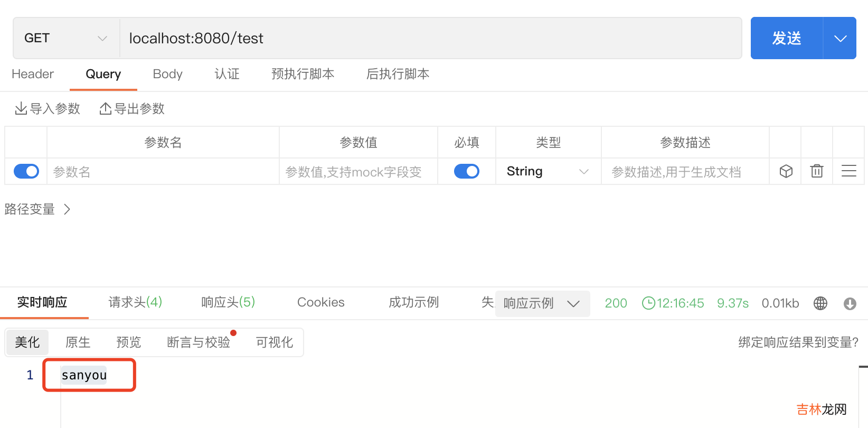868x428 pixels.
Task: Expand the send button arrow menu
Action: click(840, 38)
